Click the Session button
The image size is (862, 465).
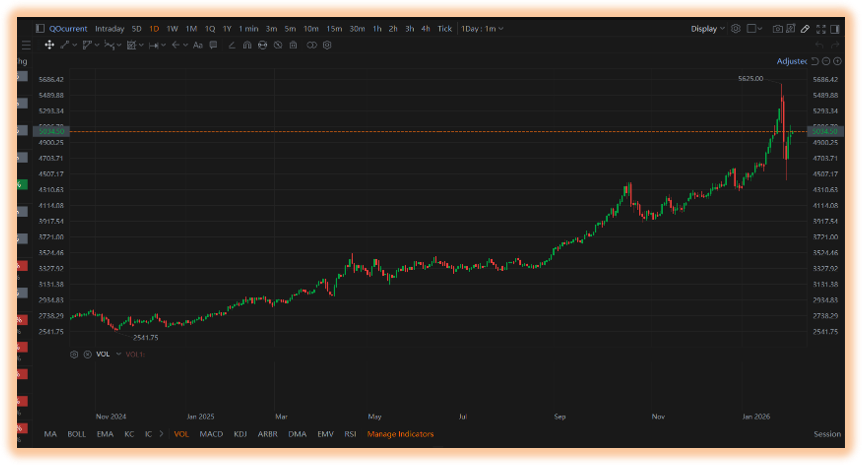pyautogui.click(x=827, y=434)
